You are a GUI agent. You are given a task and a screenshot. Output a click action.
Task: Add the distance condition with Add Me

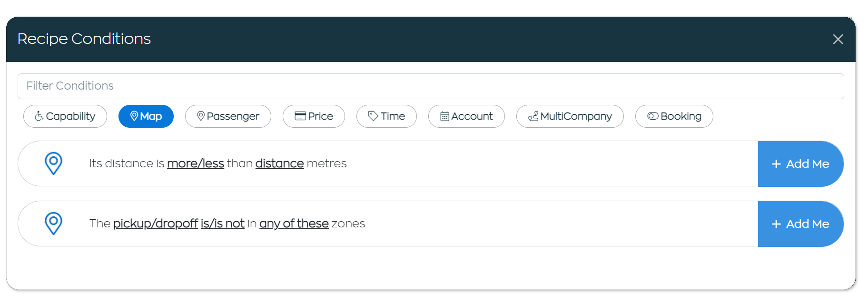click(x=800, y=163)
